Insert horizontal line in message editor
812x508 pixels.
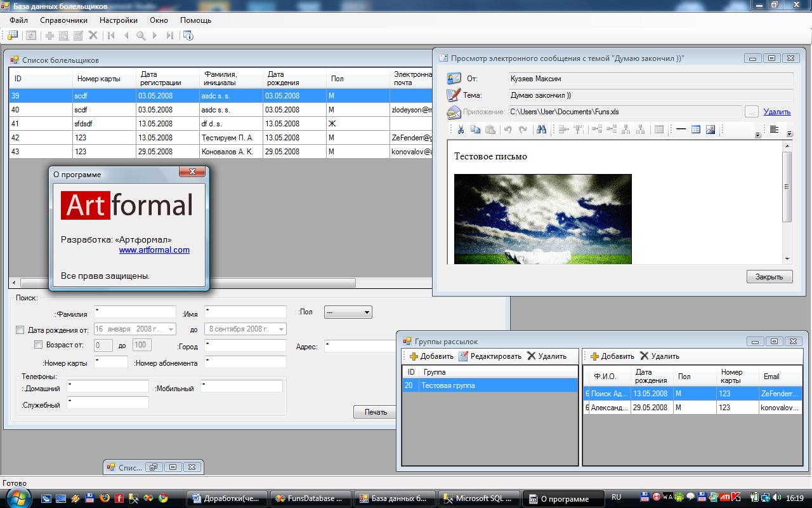click(x=681, y=130)
